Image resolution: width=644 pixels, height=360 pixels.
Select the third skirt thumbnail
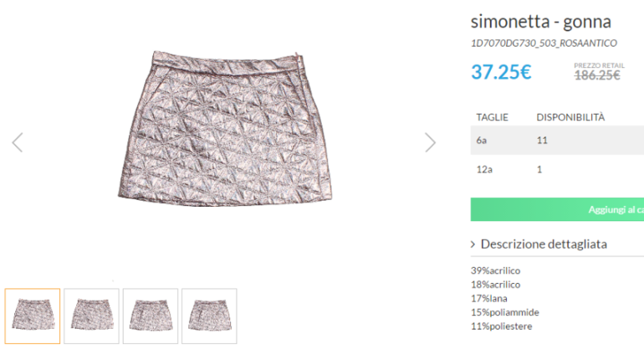click(151, 316)
